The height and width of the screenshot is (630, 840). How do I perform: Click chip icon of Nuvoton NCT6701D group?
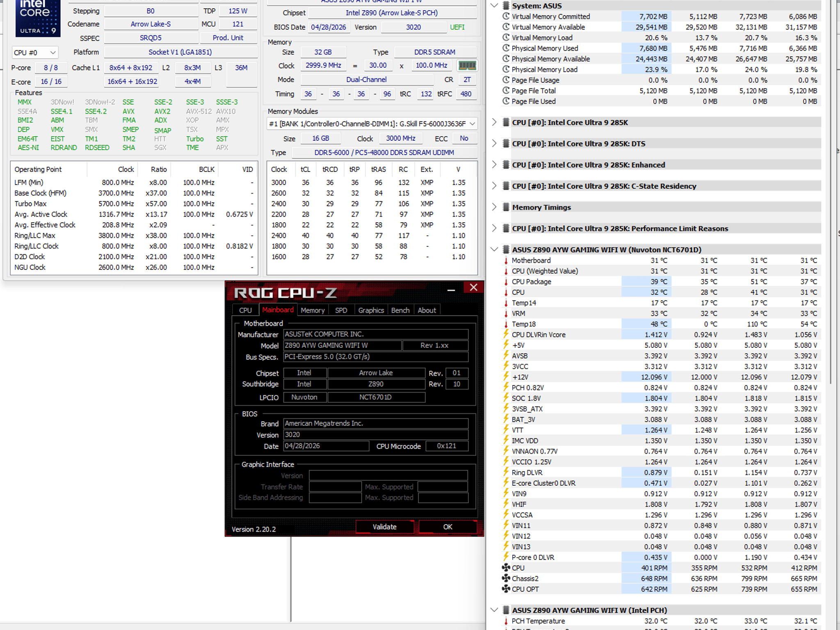[x=506, y=249]
